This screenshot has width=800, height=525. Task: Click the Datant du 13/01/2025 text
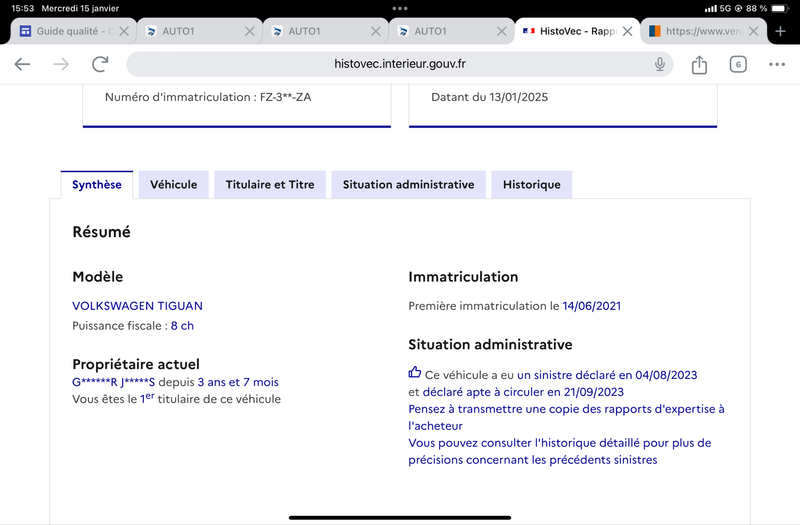click(x=489, y=97)
